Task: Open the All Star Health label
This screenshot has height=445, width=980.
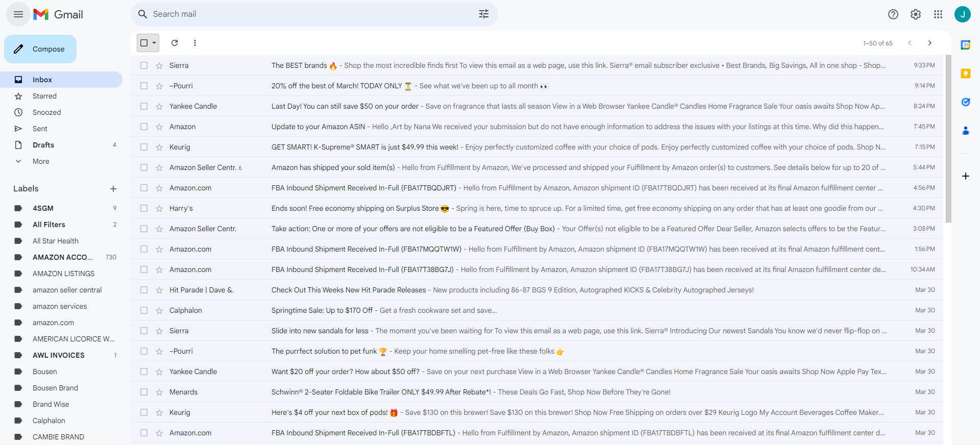Action: click(61, 241)
